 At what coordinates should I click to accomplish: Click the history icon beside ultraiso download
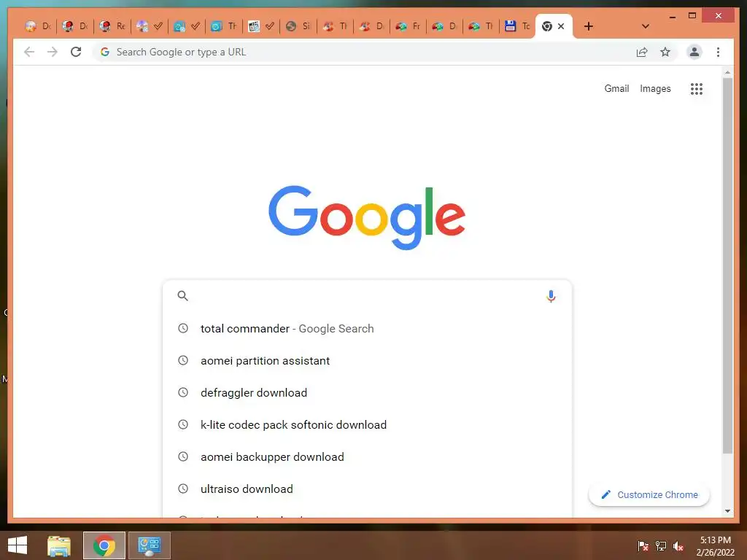[x=183, y=489]
